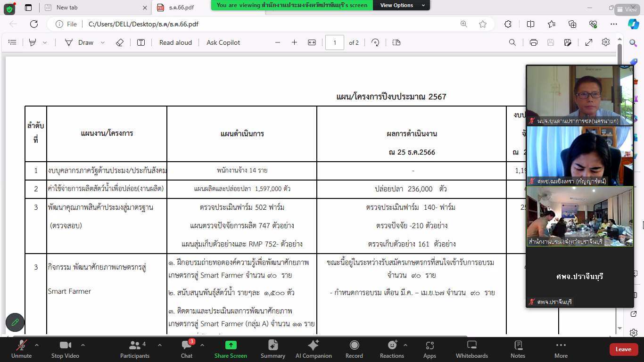Viewport: 644px width, 362px height.
Task: Select the Erase tool
Action: (x=120, y=42)
